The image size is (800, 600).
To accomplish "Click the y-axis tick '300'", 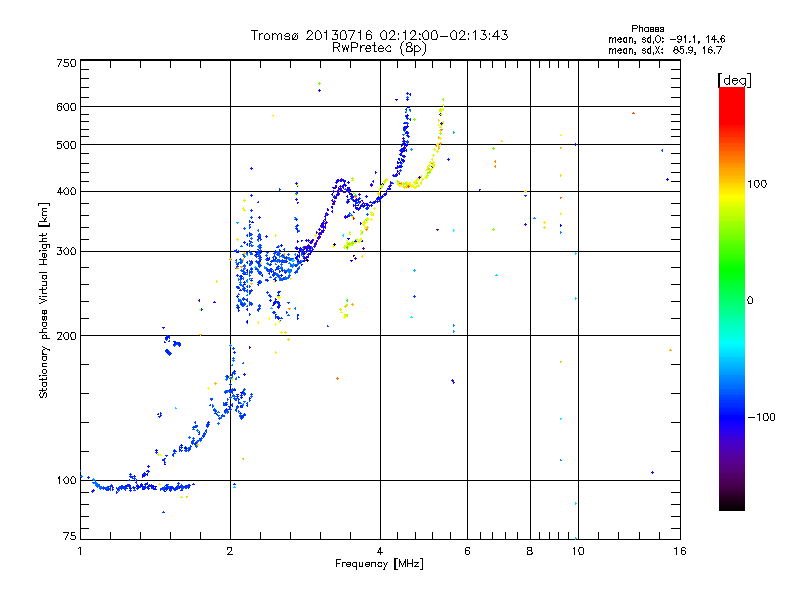I will coord(66,251).
